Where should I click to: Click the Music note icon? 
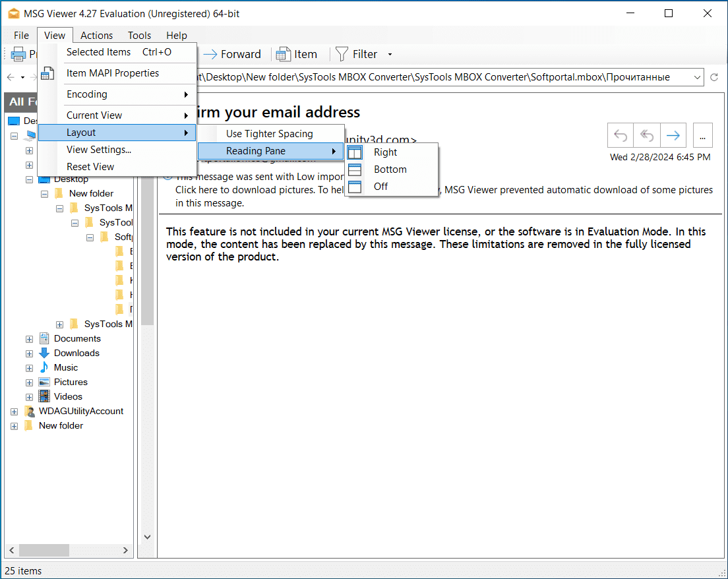coord(44,367)
